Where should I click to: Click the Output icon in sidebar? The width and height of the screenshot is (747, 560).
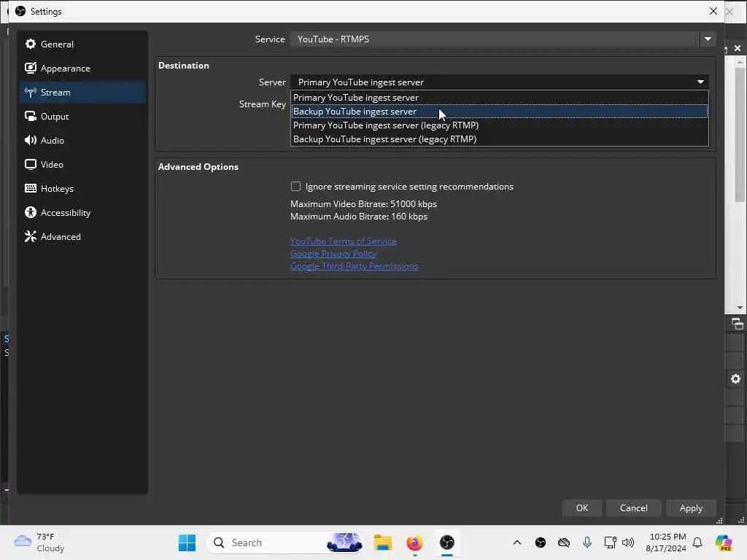point(31,116)
